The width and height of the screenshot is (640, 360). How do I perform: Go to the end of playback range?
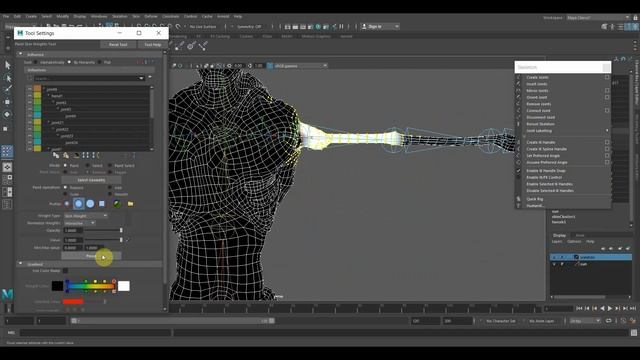633,309
